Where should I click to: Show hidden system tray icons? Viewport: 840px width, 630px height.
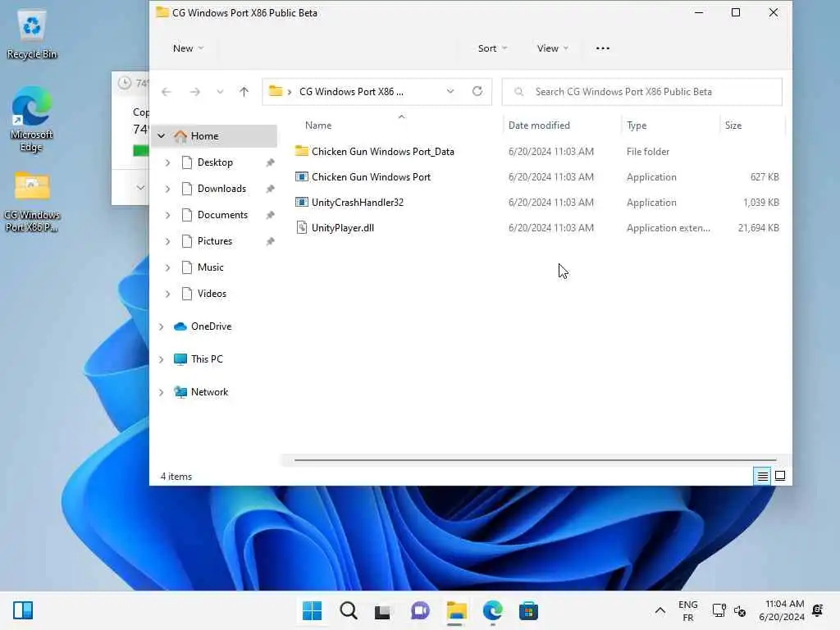coord(660,610)
